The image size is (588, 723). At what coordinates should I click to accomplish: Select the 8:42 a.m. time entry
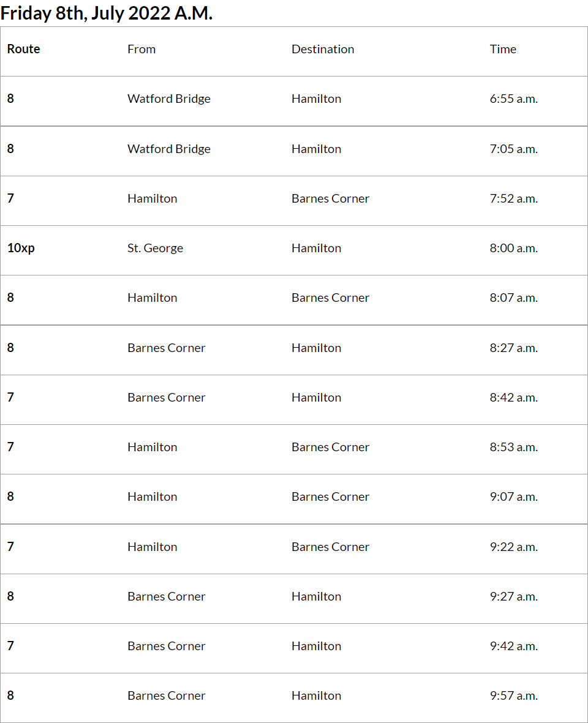coord(513,398)
